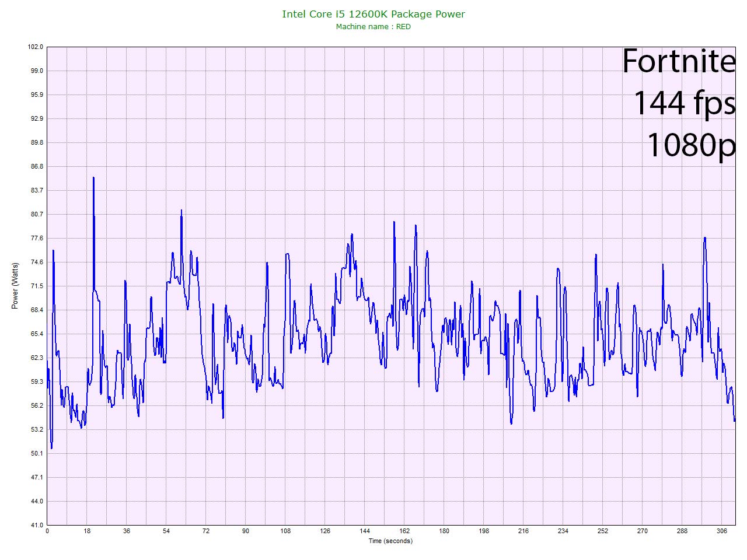
Task: Select the 0 mark on the time axis
Action: tap(47, 531)
